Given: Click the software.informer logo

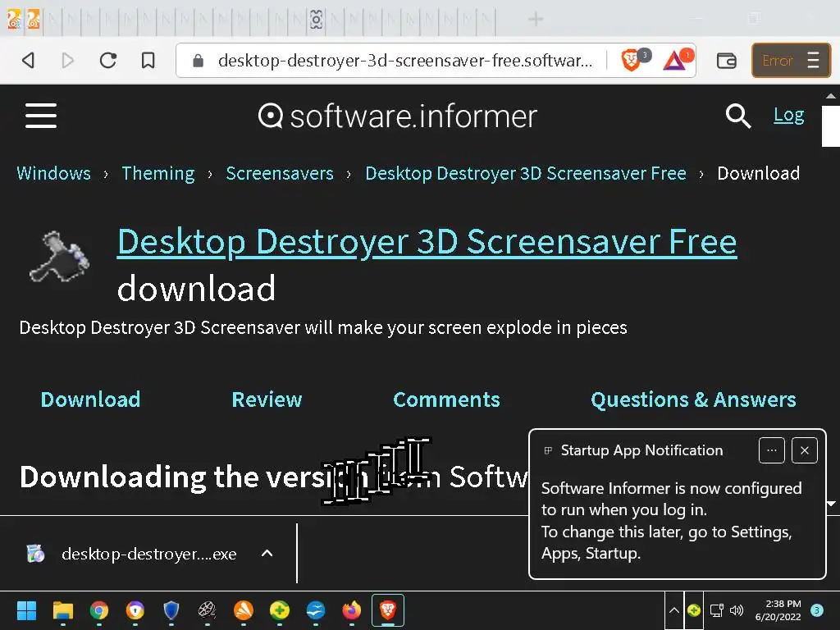Looking at the screenshot, I should pyautogui.click(x=397, y=116).
